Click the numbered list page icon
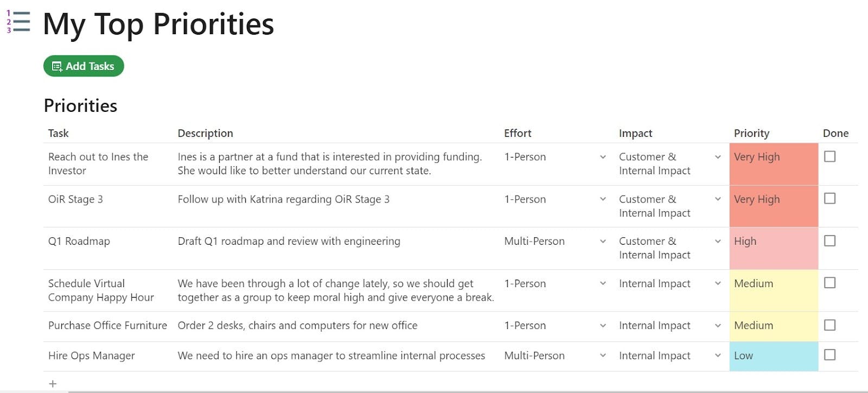 click(x=18, y=22)
